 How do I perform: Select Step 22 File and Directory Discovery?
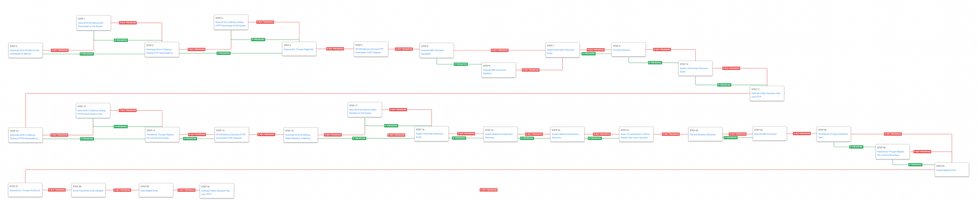[702, 135]
